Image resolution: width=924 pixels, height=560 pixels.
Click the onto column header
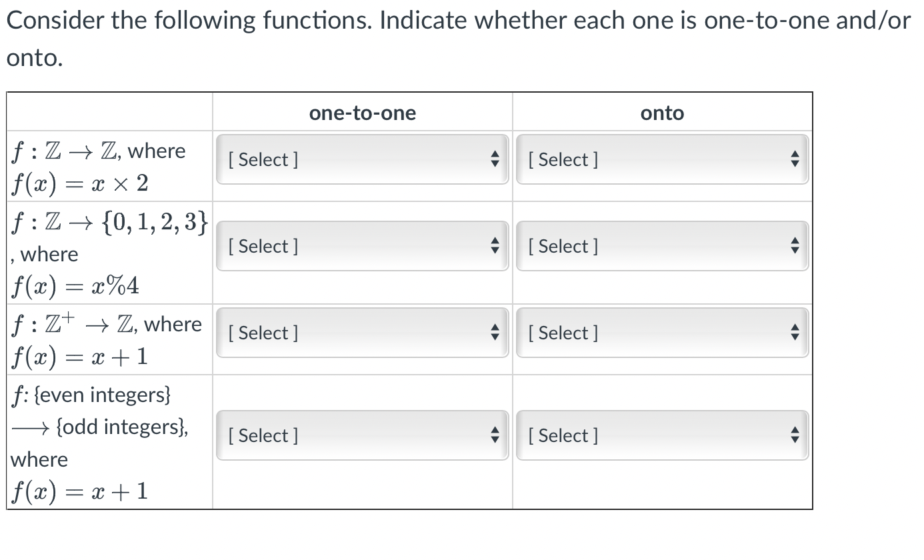tap(662, 113)
